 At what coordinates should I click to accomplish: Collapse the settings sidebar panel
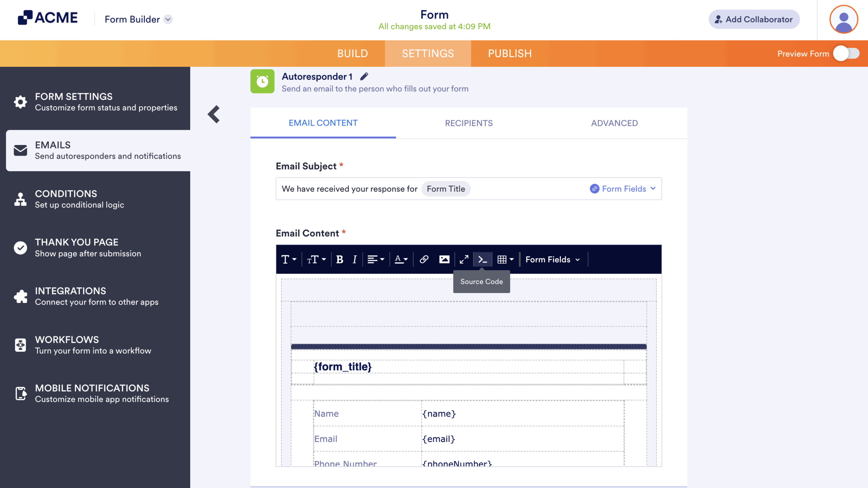point(214,114)
